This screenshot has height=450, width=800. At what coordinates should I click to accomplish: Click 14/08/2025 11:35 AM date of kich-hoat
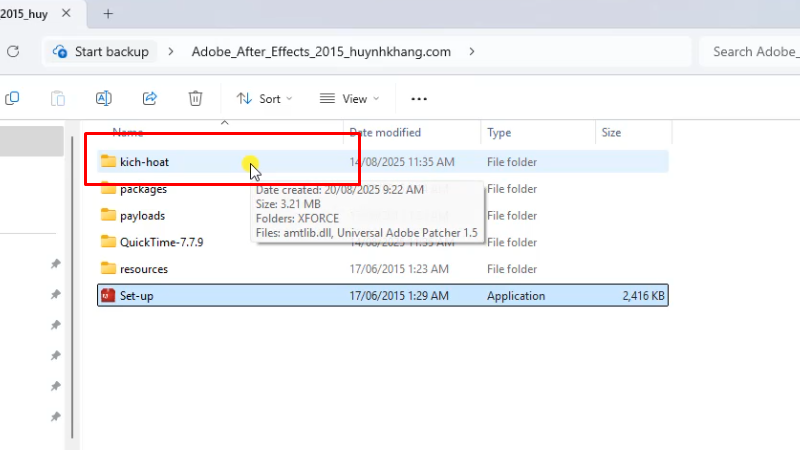(x=402, y=162)
